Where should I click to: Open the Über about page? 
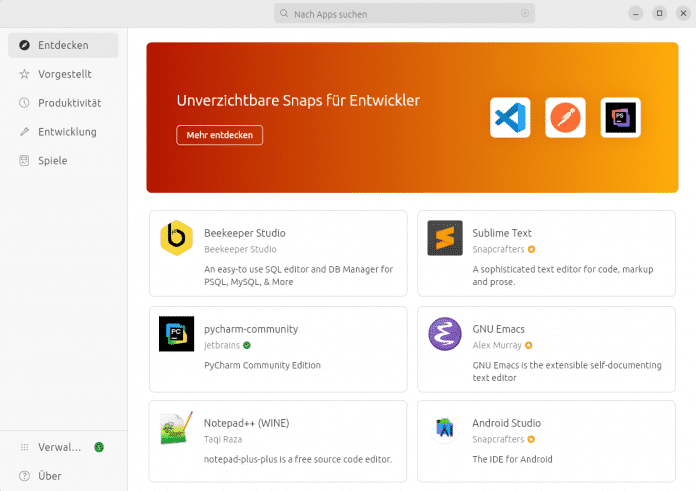[x=63, y=476]
